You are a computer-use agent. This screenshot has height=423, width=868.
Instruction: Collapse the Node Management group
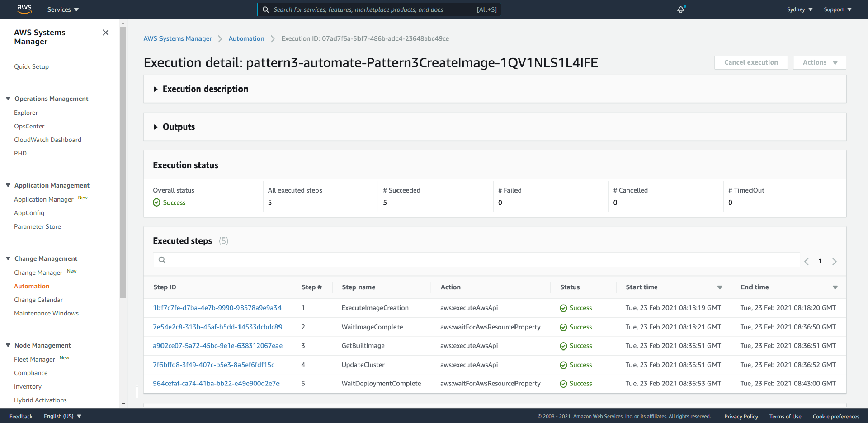[x=8, y=345]
